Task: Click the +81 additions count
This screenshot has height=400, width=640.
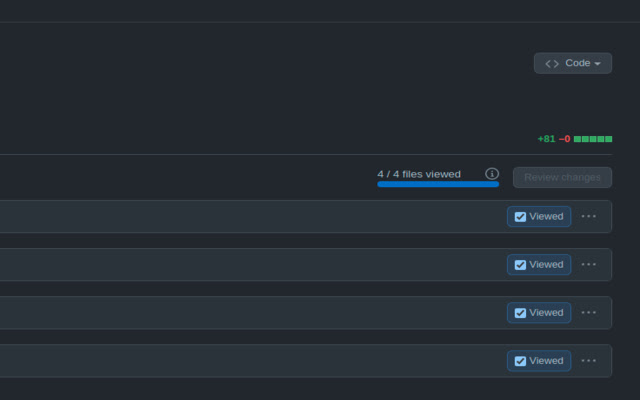Action: (546, 139)
